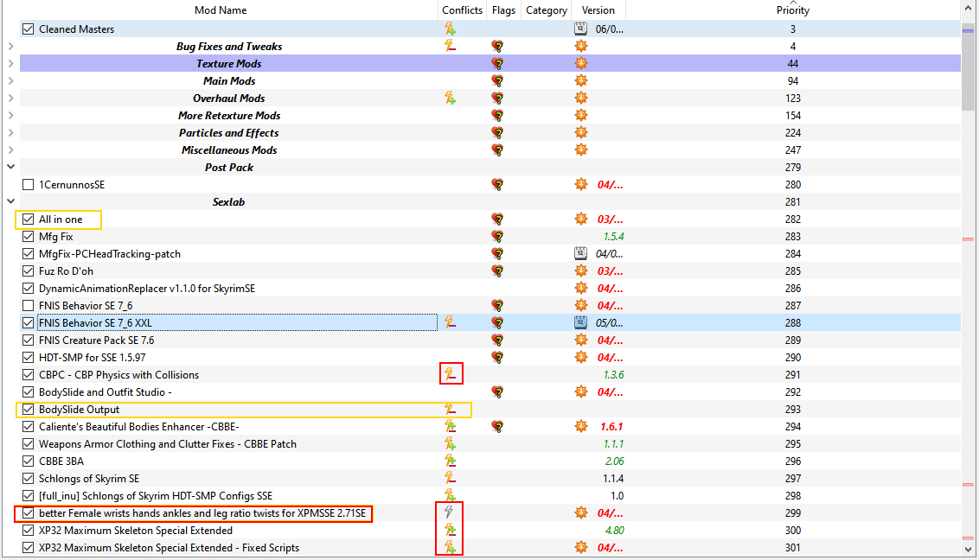Click the gear icon for DynamicAnimationReplacer row
Image resolution: width=979 pixels, height=560 pixels.
pos(581,288)
